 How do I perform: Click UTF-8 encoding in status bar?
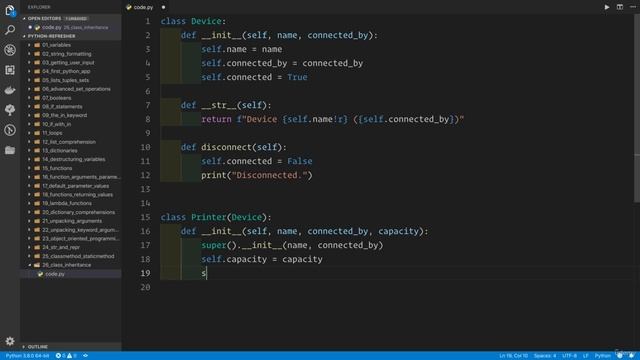pyautogui.click(x=569, y=356)
